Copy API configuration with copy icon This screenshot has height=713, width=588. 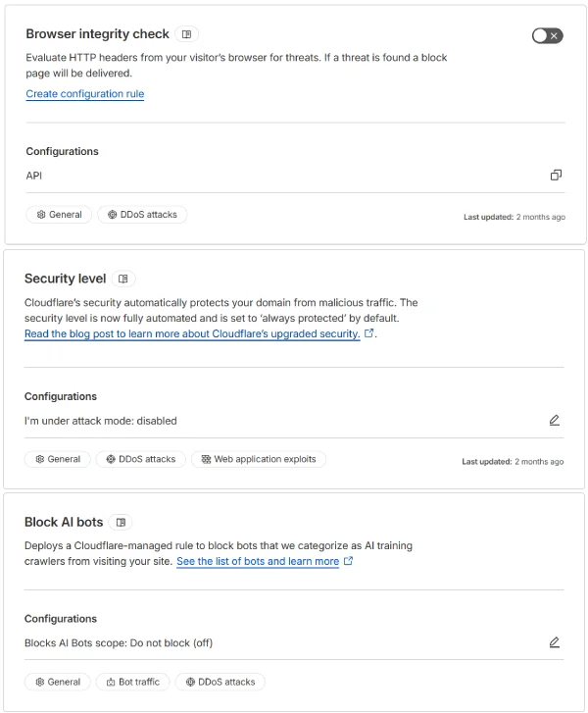click(556, 176)
